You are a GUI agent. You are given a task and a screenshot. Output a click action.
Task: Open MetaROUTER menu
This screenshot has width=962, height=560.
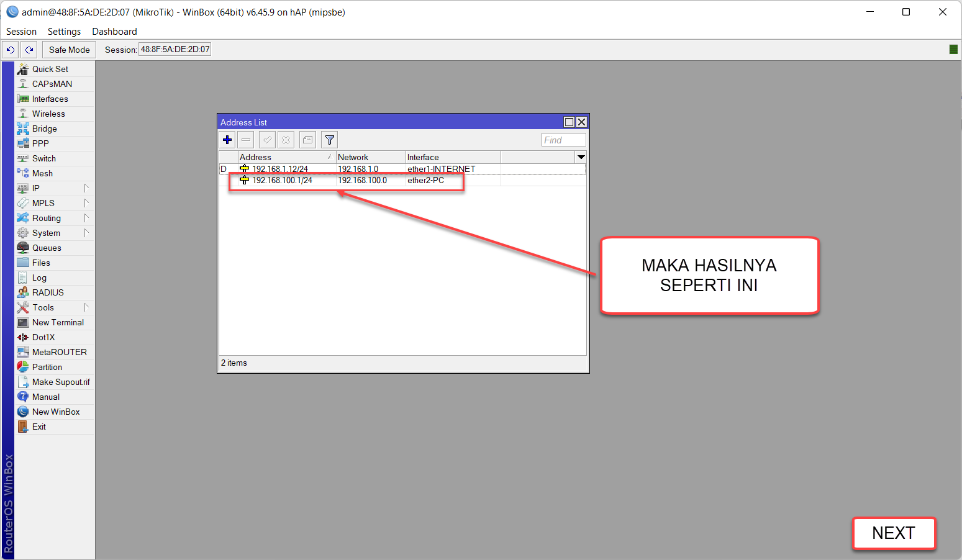[55, 352]
